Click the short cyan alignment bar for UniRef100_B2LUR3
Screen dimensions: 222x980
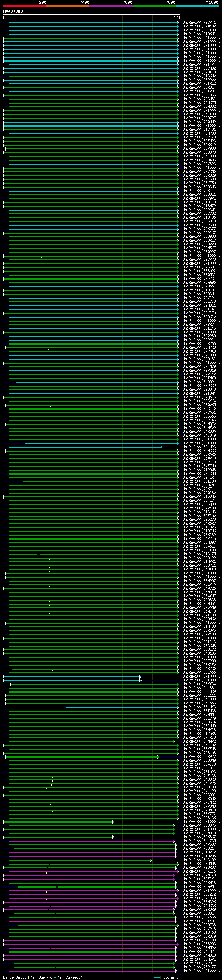[x=85, y=447]
